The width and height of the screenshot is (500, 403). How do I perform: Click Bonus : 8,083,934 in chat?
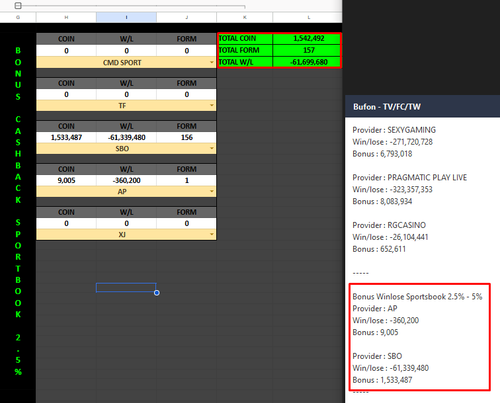coord(382,202)
